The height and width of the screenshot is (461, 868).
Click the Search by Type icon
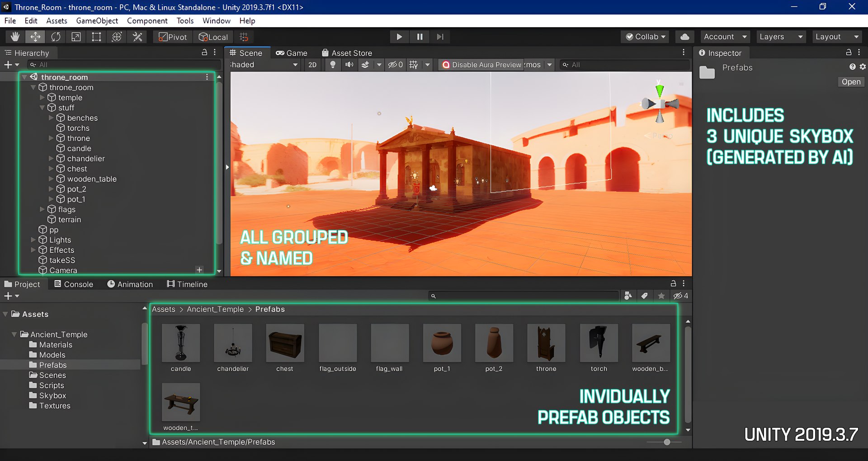click(x=628, y=296)
